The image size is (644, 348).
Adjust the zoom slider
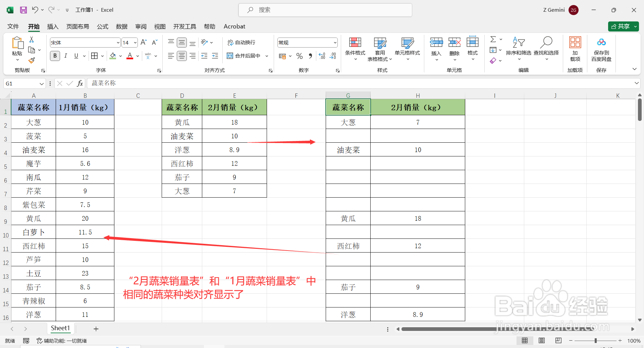[x=596, y=341]
